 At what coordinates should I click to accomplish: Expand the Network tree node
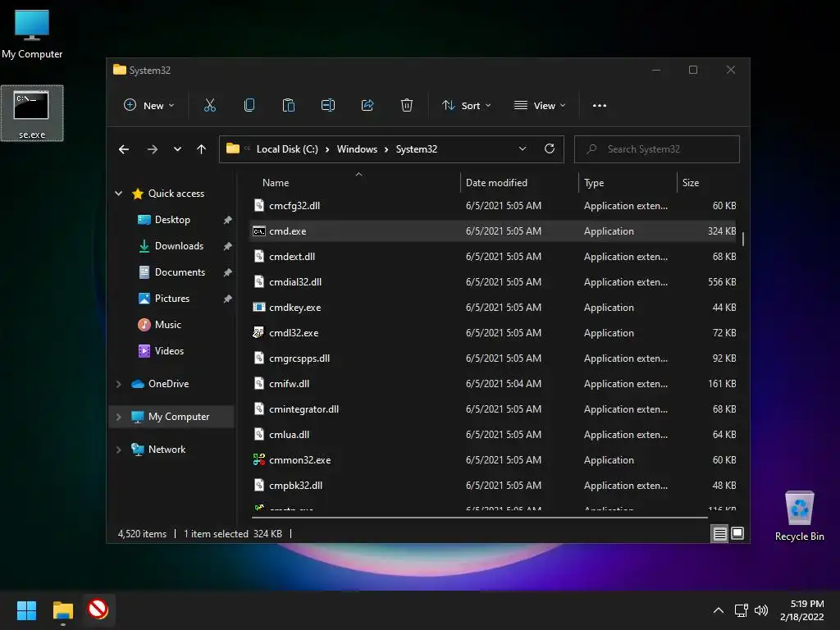tap(118, 450)
